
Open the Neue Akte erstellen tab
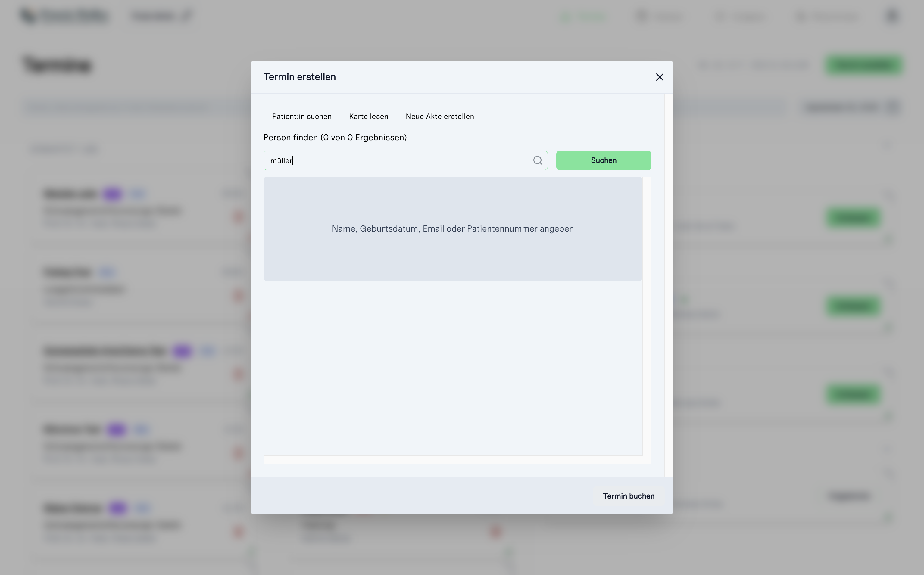440,117
